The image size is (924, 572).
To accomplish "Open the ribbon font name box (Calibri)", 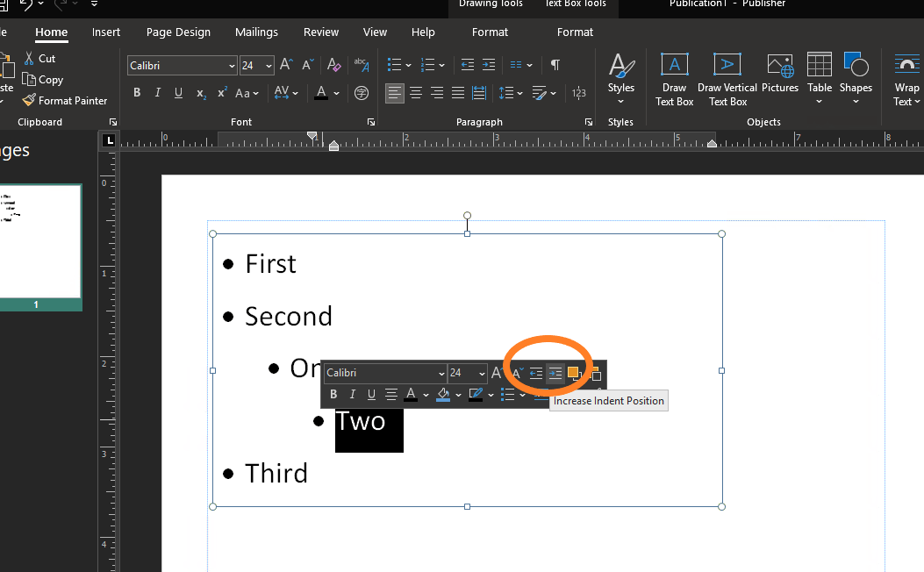I will [x=183, y=66].
